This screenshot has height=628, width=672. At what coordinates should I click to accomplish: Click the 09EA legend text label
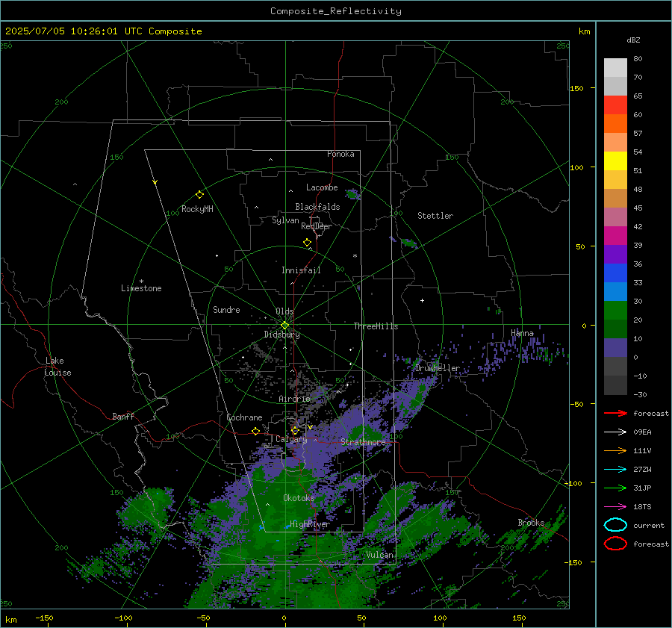tap(642, 432)
